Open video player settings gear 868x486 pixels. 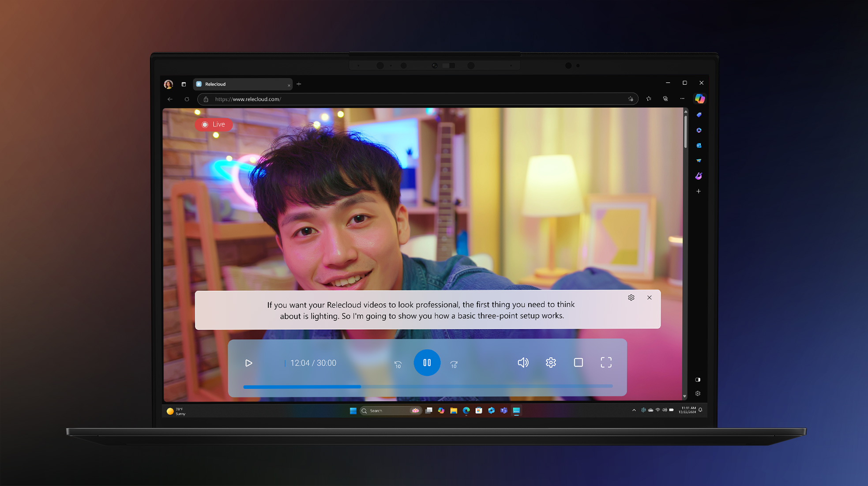click(550, 362)
